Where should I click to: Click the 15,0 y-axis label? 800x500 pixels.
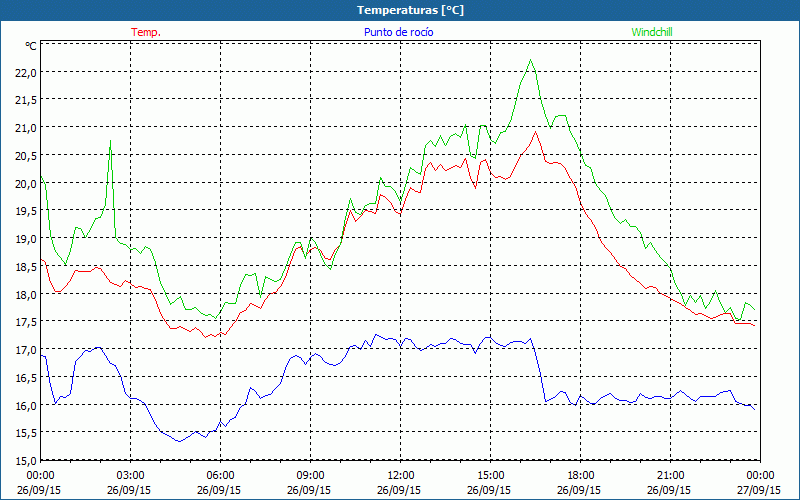pyautogui.click(x=25, y=460)
